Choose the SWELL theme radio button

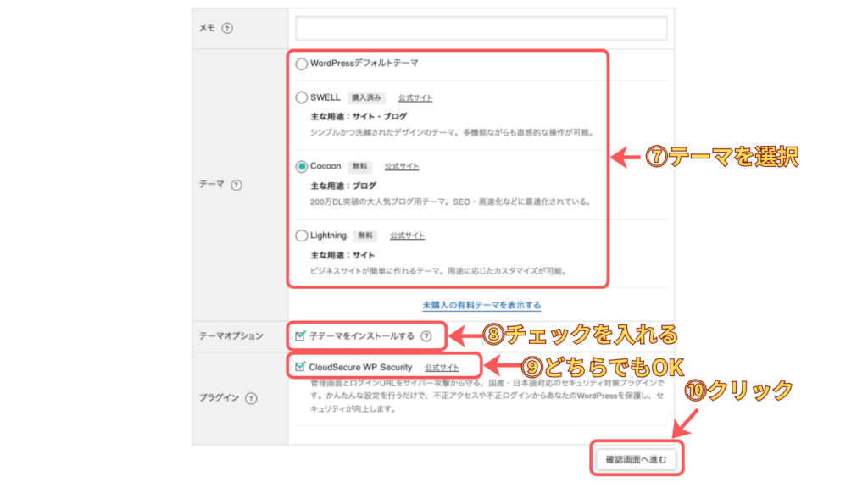point(302,97)
